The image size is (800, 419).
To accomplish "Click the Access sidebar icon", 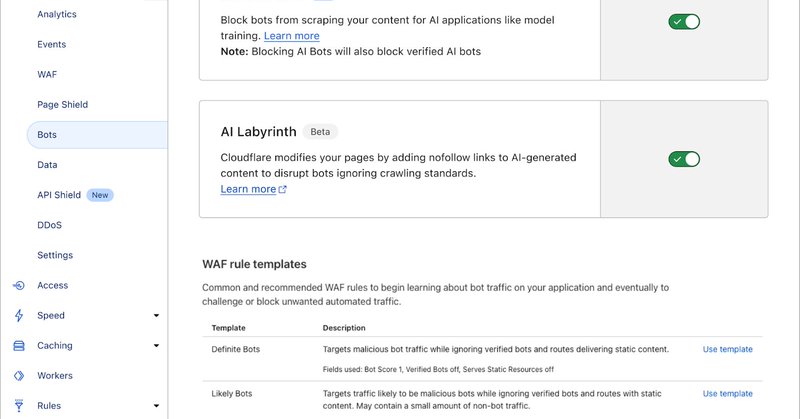I will point(19,285).
